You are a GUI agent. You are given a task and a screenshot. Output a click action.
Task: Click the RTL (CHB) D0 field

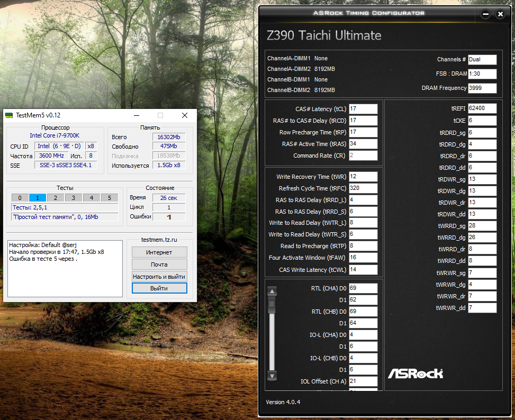click(x=363, y=312)
